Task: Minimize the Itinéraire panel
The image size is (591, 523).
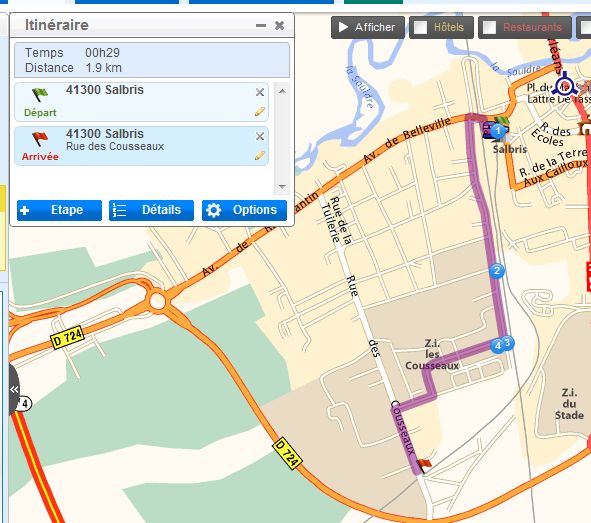Action: (x=261, y=26)
